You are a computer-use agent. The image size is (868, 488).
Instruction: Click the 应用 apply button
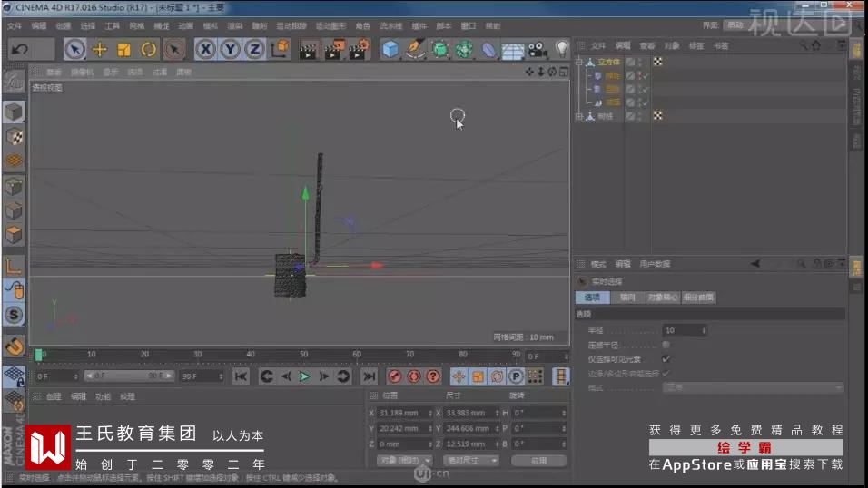(x=538, y=461)
